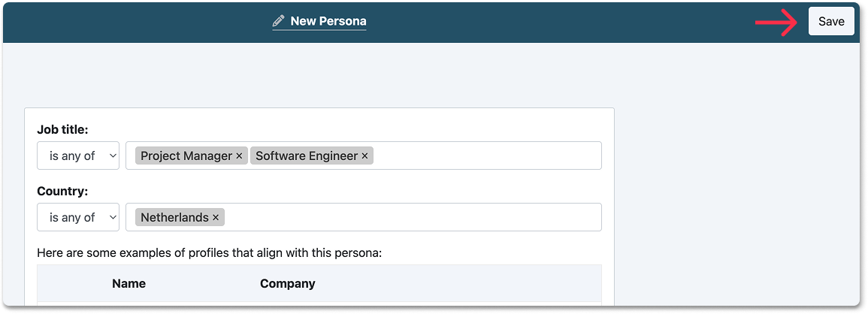The height and width of the screenshot is (314, 868).
Task: Click the Company column header
Action: tap(287, 284)
